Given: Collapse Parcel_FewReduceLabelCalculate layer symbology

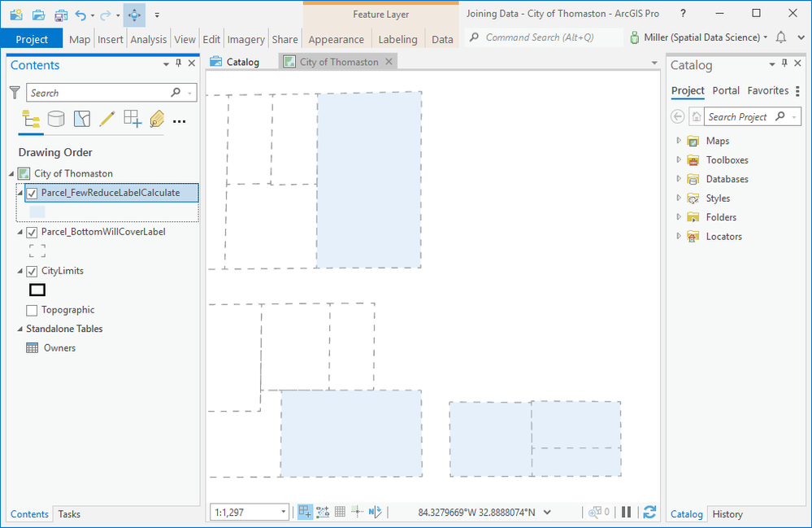Looking at the screenshot, I should 20,193.
